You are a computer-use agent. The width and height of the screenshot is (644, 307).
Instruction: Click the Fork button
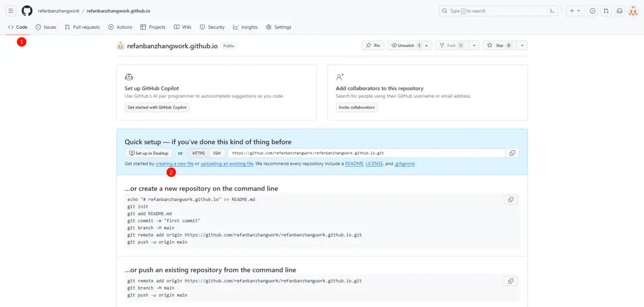(x=452, y=46)
